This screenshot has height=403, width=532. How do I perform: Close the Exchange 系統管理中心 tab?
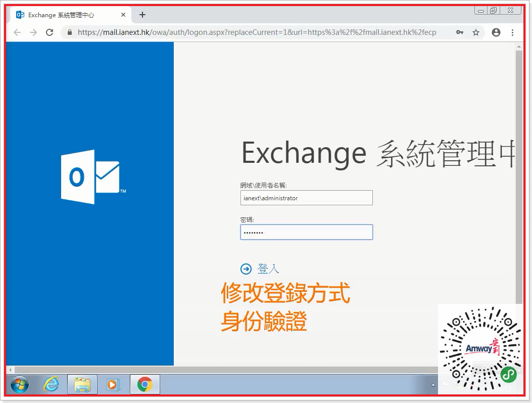coord(123,15)
